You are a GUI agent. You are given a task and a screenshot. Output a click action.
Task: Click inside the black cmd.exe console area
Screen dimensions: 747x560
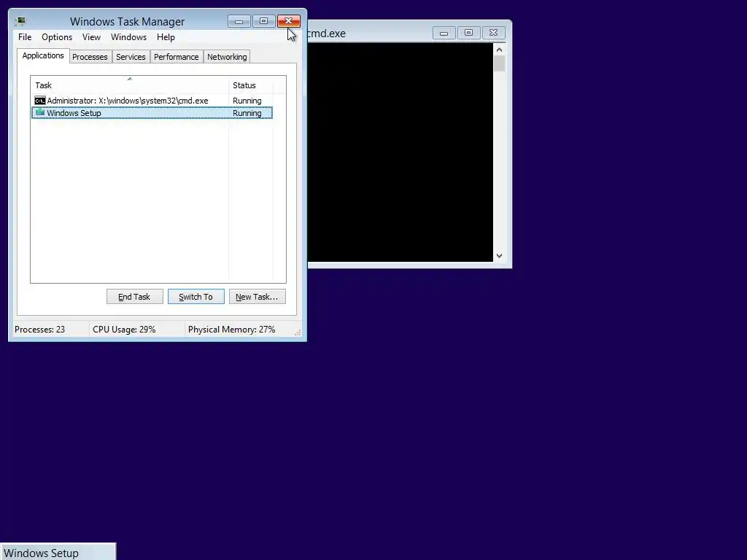400,152
